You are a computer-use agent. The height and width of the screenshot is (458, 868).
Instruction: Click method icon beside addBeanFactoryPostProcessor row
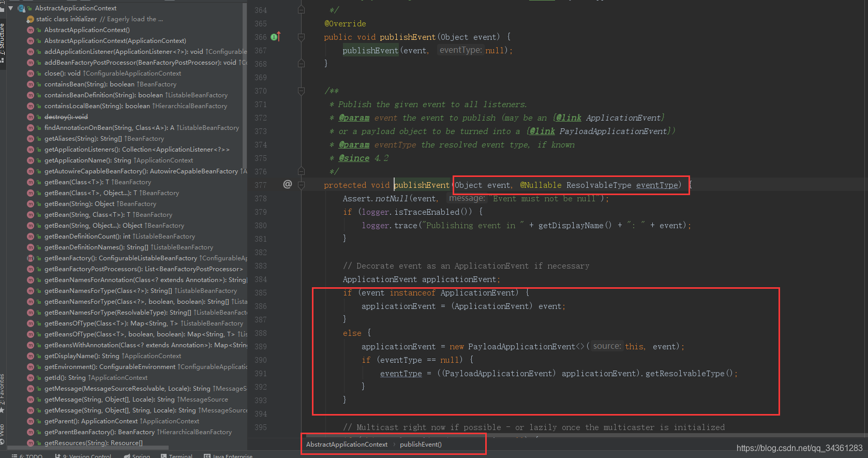30,63
